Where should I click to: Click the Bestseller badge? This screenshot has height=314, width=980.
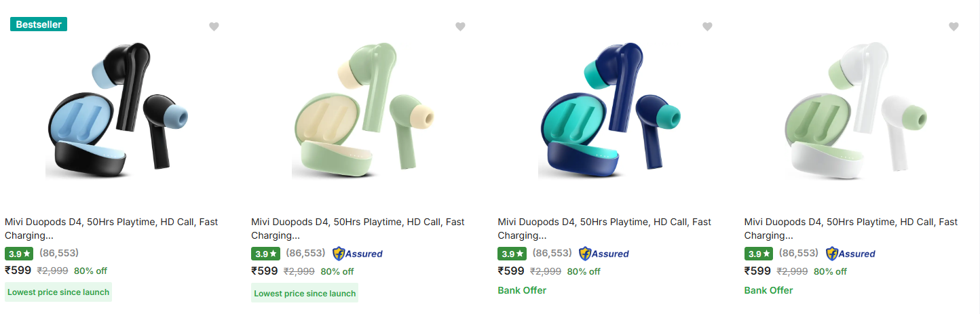point(39,24)
